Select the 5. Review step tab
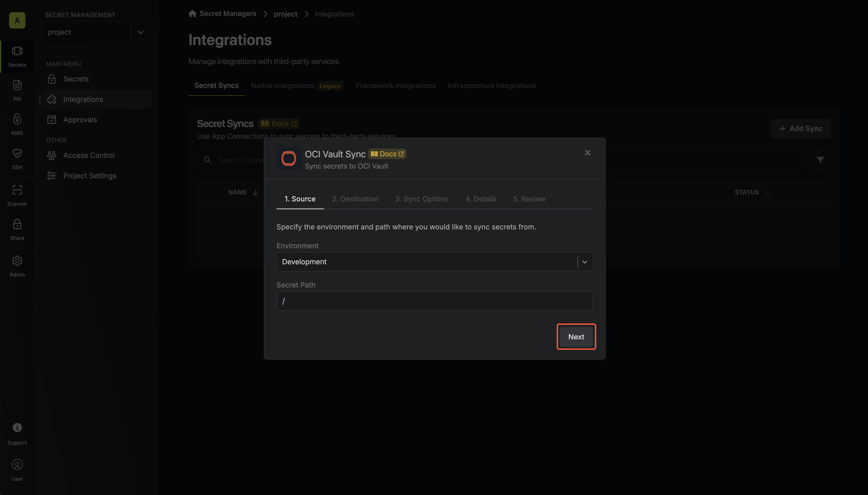This screenshot has width=868, height=495. point(529,199)
